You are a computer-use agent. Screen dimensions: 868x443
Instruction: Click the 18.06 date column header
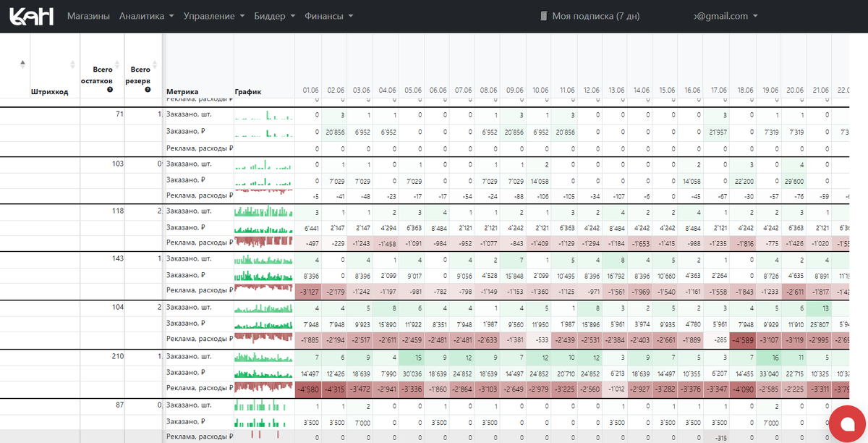(744, 90)
